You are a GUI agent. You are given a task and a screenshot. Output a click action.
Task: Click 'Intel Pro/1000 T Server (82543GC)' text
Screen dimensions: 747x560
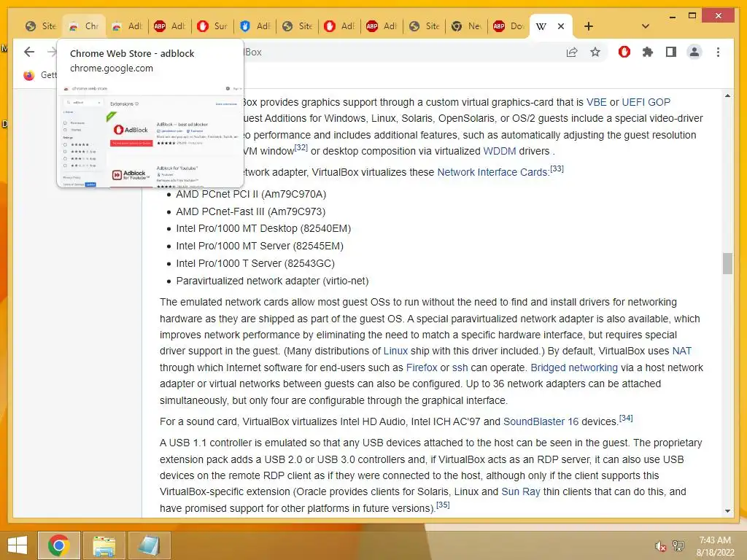[x=255, y=263]
